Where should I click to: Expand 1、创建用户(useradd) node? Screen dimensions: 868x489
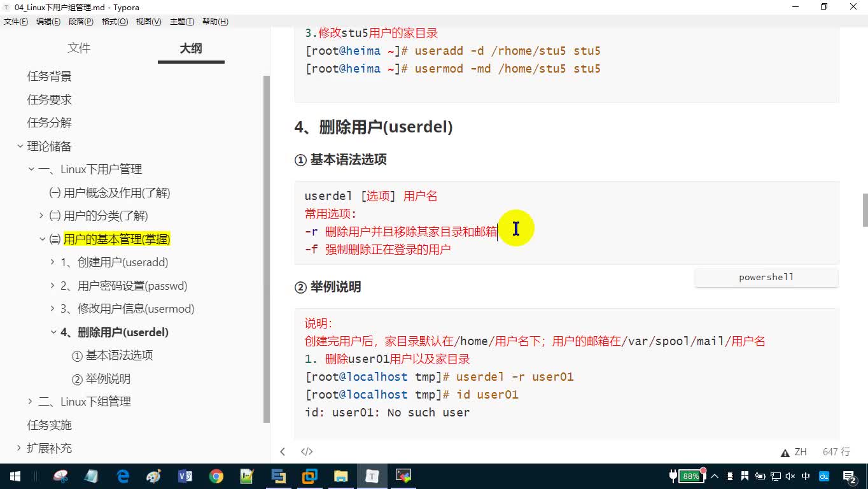(53, 262)
